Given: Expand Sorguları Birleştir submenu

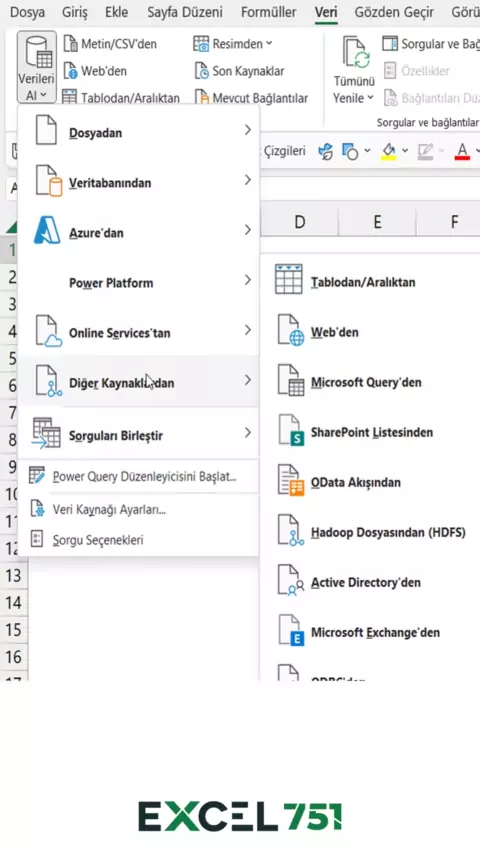Looking at the screenshot, I should [139, 435].
